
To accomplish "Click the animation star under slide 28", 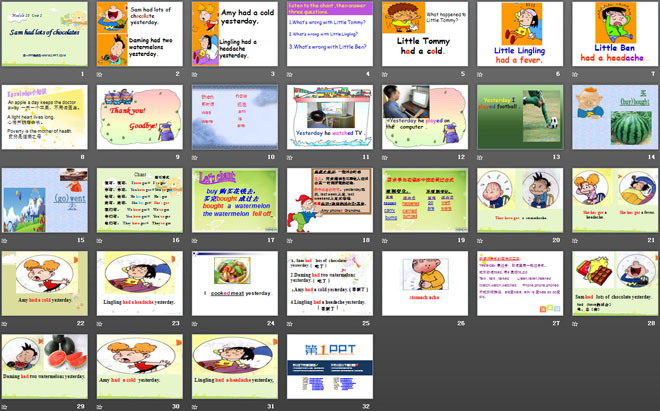I will 575,324.
